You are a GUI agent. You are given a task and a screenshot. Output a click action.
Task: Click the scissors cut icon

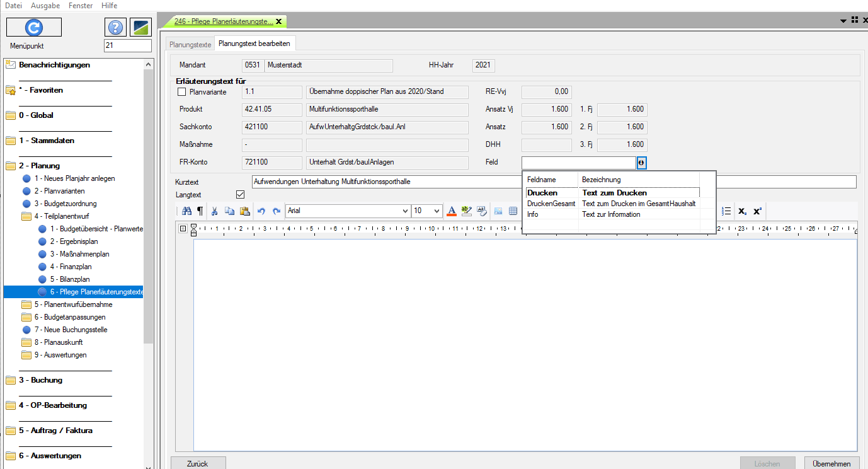215,211
